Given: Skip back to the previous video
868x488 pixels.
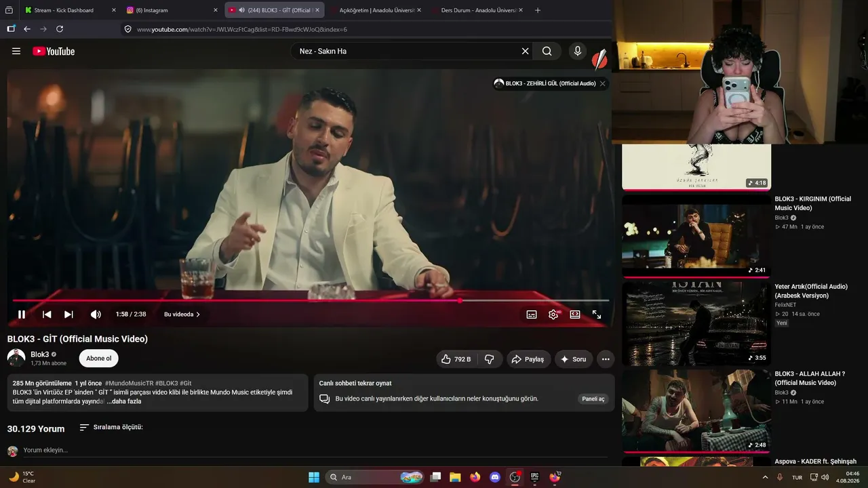Looking at the screenshot, I should click(x=47, y=314).
